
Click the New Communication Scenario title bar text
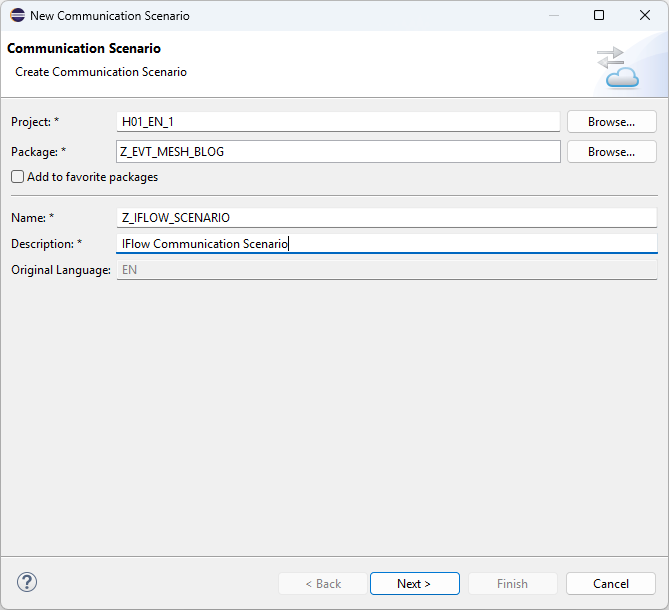[x=109, y=16]
